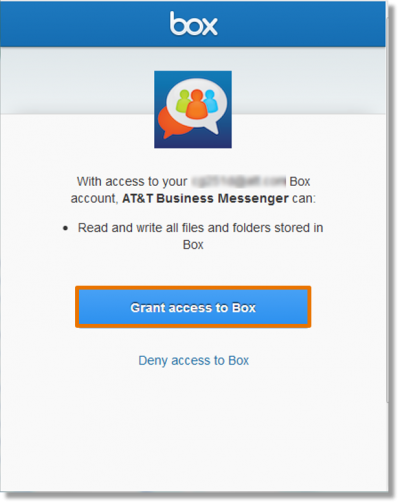400x504 pixels.
Task: Click the white speech bubble tail in app icon
Action: pyautogui.click(x=212, y=128)
